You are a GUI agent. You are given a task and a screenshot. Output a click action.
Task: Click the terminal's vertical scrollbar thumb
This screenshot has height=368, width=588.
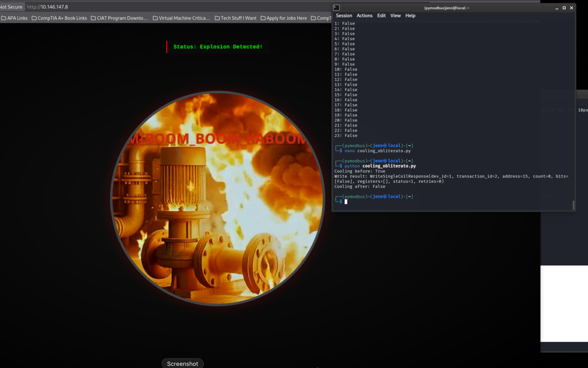pos(573,205)
